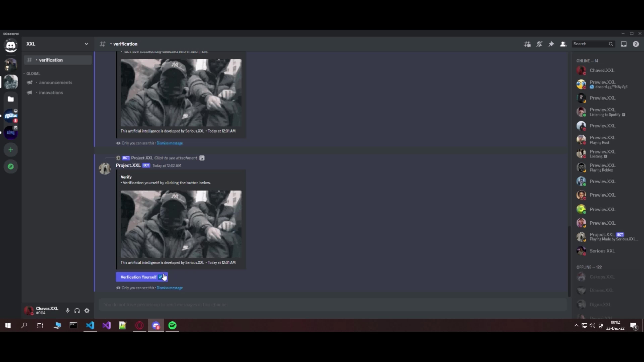This screenshot has height=362, width=644.
Task: Open the innovations channel
Action: coord(51,93)
